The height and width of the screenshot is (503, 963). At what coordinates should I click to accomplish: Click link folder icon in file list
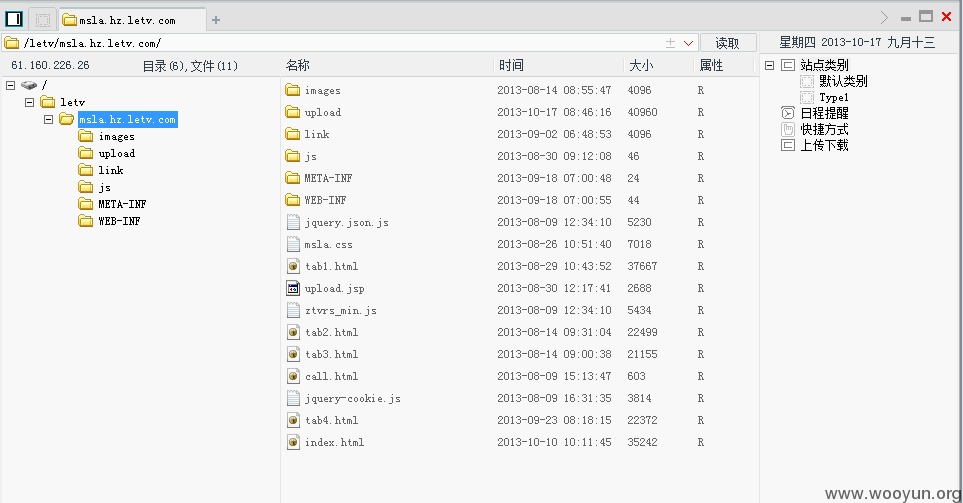click(293, 134)
